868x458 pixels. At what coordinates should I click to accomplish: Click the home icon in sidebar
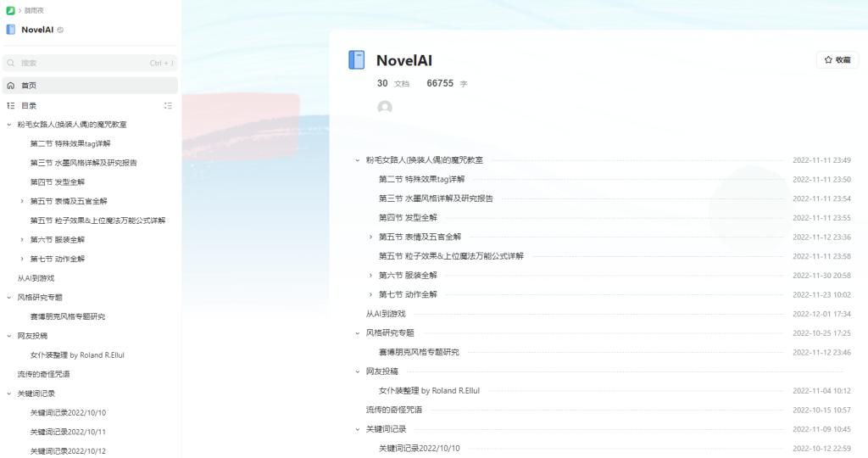[10, 86]
